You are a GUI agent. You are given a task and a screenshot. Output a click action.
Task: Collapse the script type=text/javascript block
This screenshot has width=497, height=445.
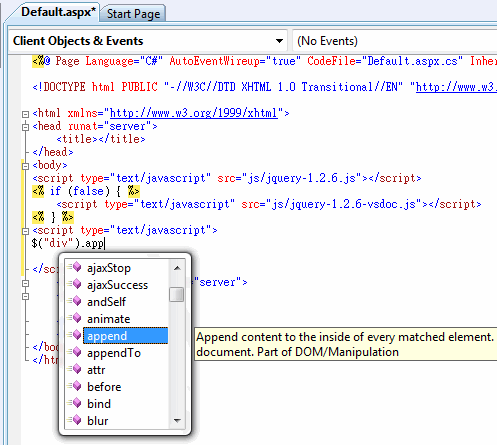pos(25,231)
